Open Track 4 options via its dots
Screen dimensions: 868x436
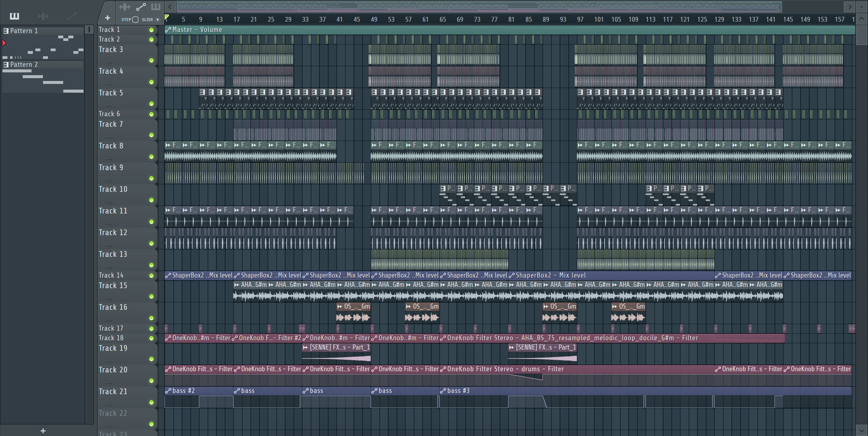(x=109, y=85)
